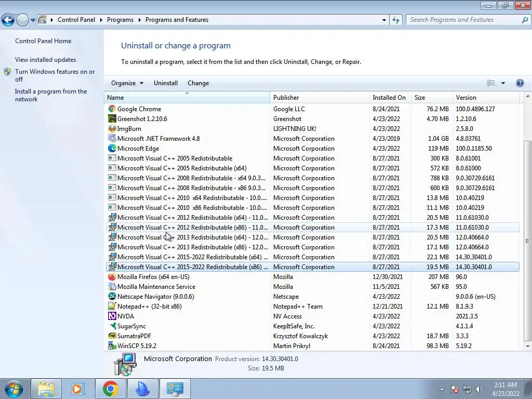Open Install a program from the network
Viewport: 532px width, 399px height.
point(51,96)
